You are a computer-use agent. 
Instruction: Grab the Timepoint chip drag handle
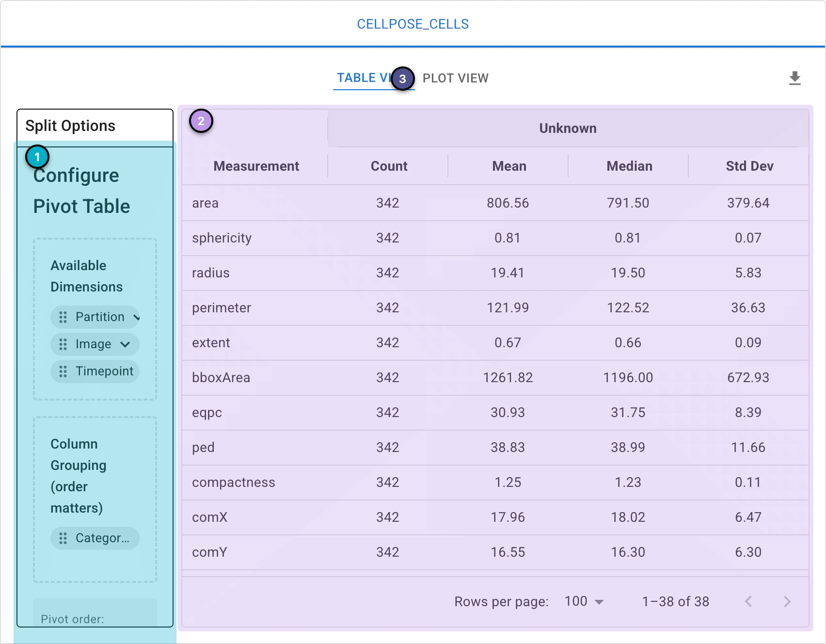click(x=63, y=371)
